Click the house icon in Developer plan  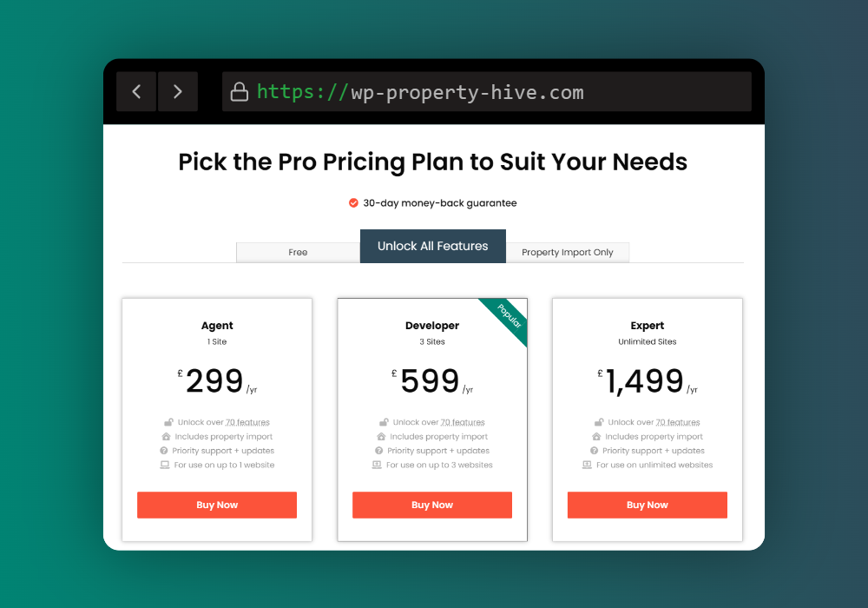[x=381, y=436]
